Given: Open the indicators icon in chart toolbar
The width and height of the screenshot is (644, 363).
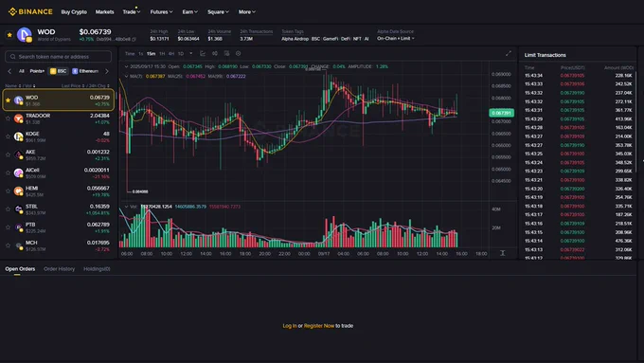Looking at the screenshot, I should click(214, 53).
